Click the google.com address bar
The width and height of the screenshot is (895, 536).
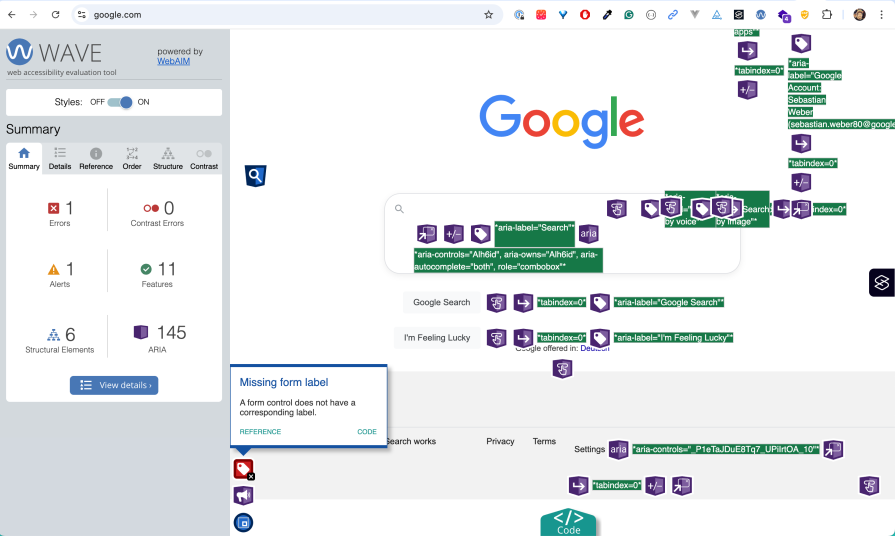point(287,15)
